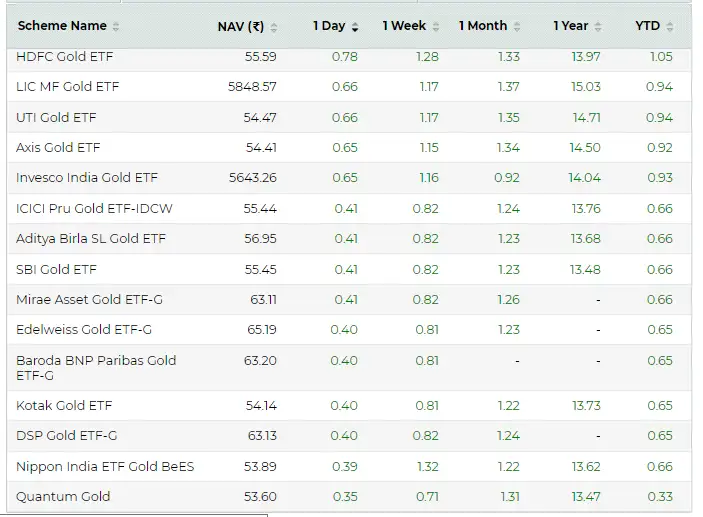Select Nippon India ETF Gold BeES
Screen dimensions: 703x517
pos(105,466)
